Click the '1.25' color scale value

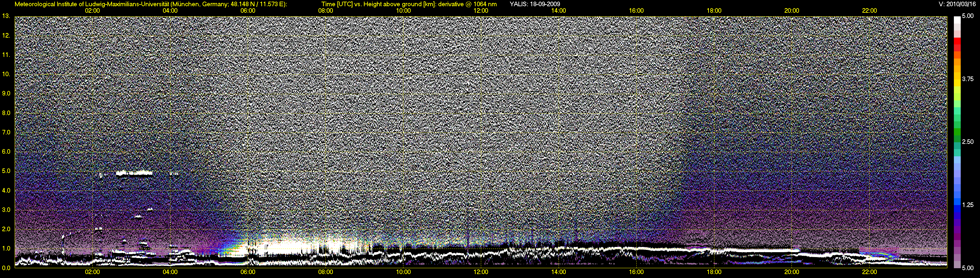click(x=968, y=205)
